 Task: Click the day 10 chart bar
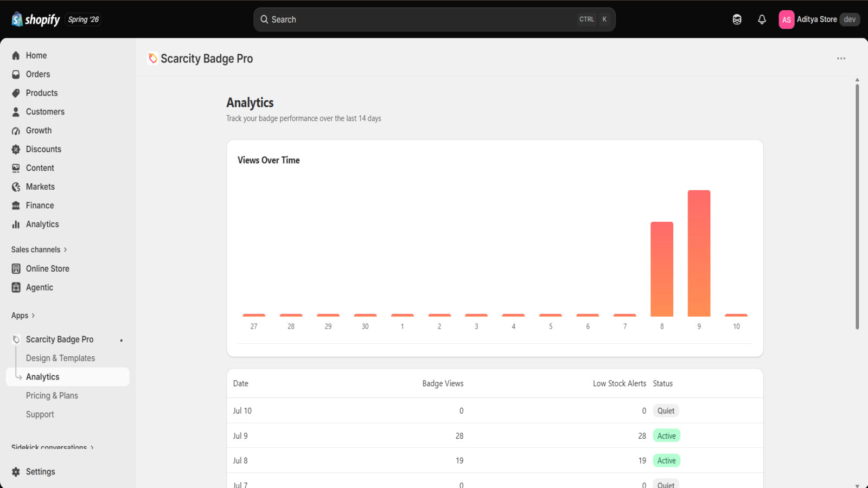[736, 315]
